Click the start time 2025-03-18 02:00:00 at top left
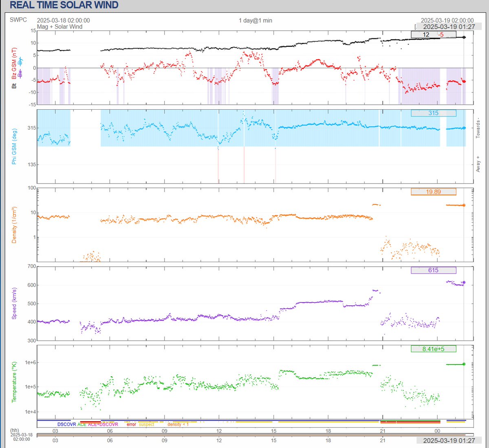The image size is (489, 448). (x=64, y=20)
